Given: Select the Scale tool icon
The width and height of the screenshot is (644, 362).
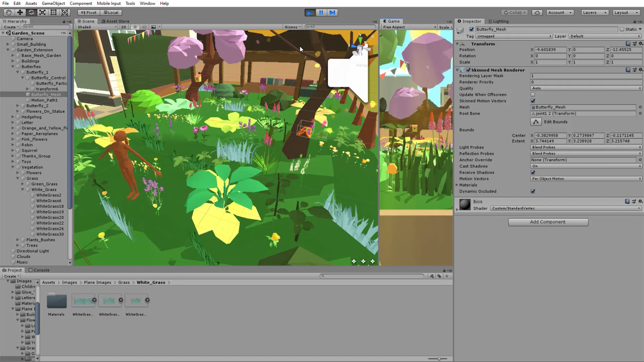Looking at the screenshot, I should coord(42,12).
